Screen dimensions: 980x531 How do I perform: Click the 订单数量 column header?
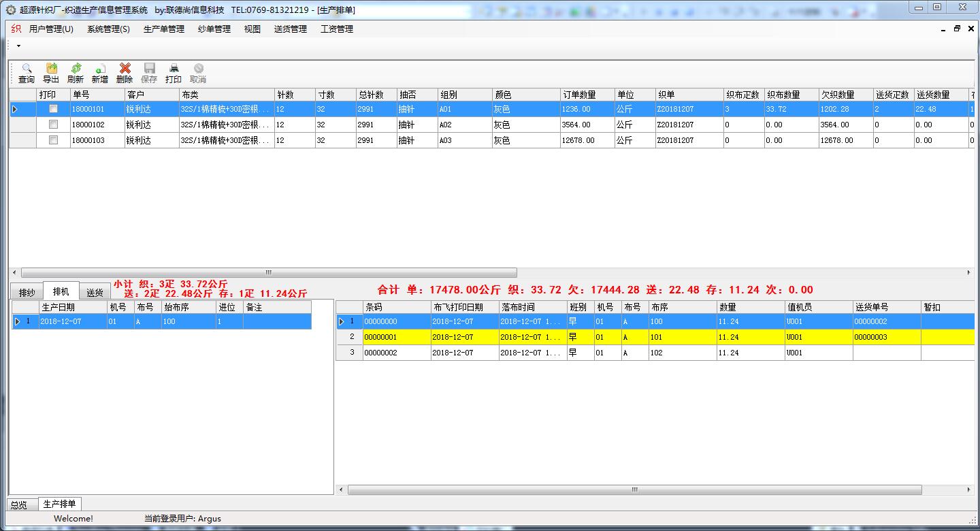587,95
